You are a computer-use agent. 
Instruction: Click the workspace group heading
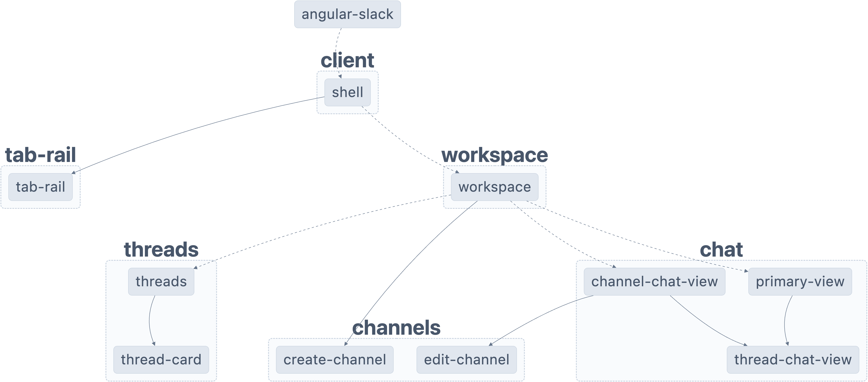495,155
